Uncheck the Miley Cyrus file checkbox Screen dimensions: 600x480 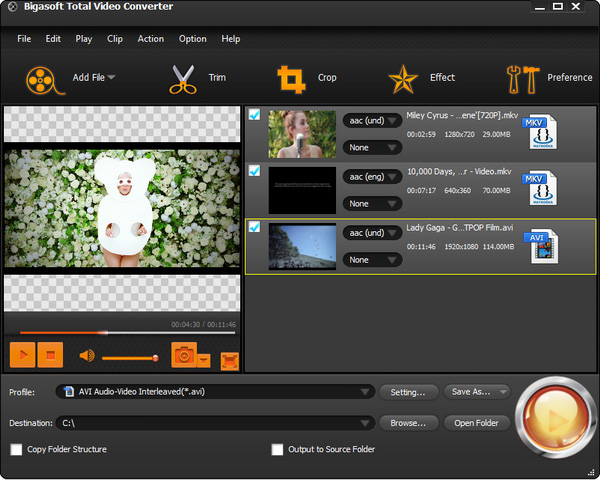(254, 114)
